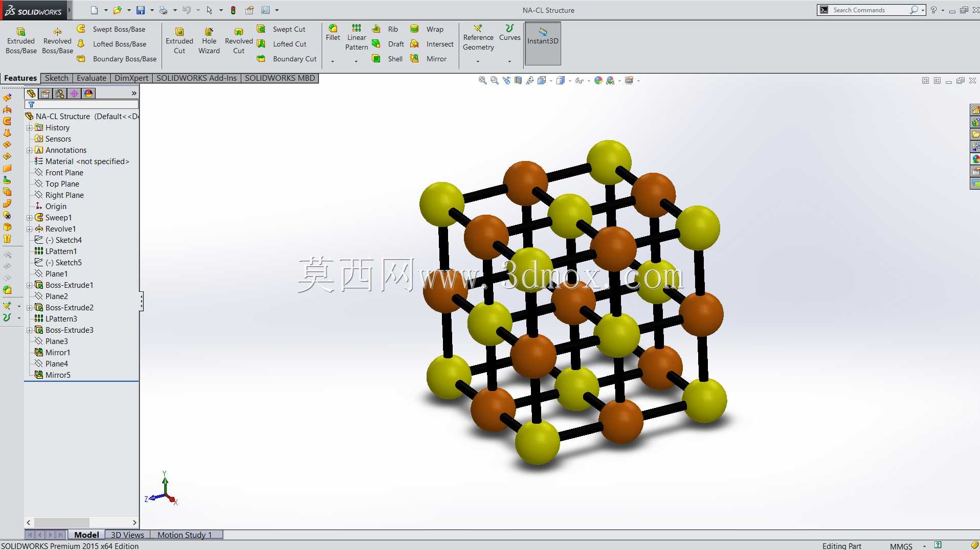Expand the Revolve1 feature node

[29, 229]
